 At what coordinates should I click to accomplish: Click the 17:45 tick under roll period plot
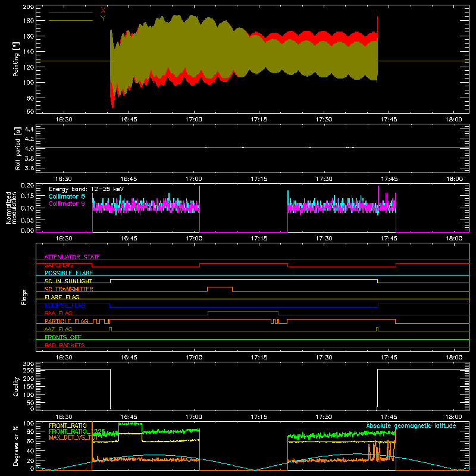pos(389,179)
